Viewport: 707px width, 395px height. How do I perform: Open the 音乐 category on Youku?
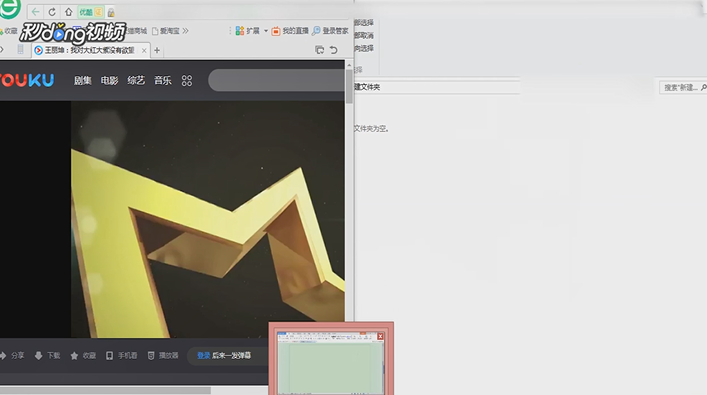(162, 80)
